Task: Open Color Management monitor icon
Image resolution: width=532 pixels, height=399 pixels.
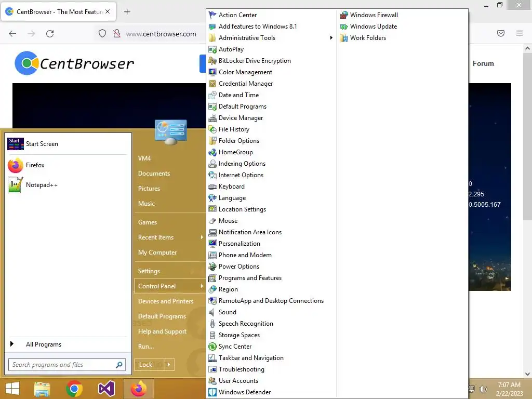Action: [212, 72]
